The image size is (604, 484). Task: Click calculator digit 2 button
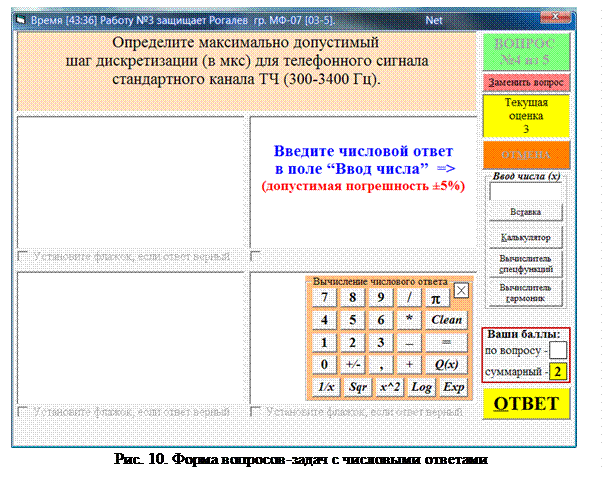(352, 342)
